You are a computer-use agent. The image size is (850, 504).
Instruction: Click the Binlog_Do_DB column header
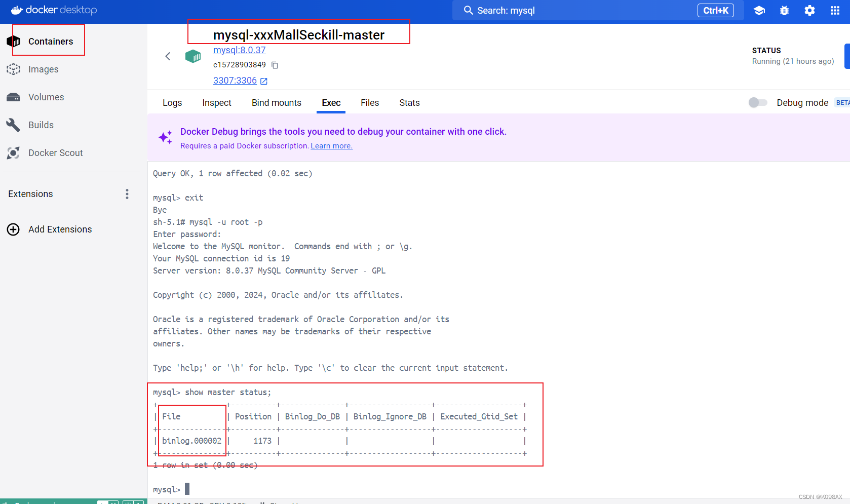(x=313, y=417)
